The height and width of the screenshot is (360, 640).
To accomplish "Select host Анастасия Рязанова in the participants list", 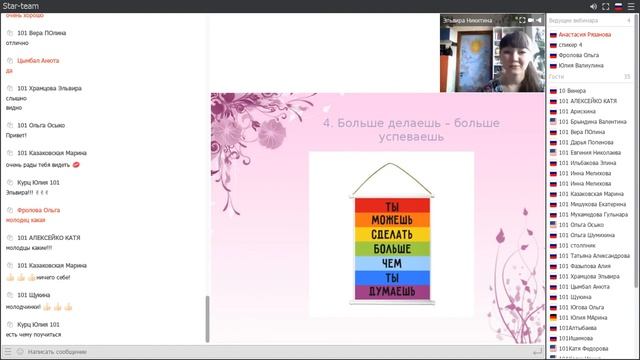I will (x=584, y=35).
